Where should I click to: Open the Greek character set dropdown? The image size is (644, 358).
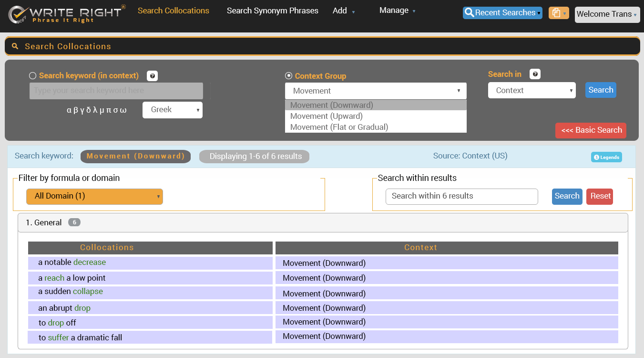point(173,110)
